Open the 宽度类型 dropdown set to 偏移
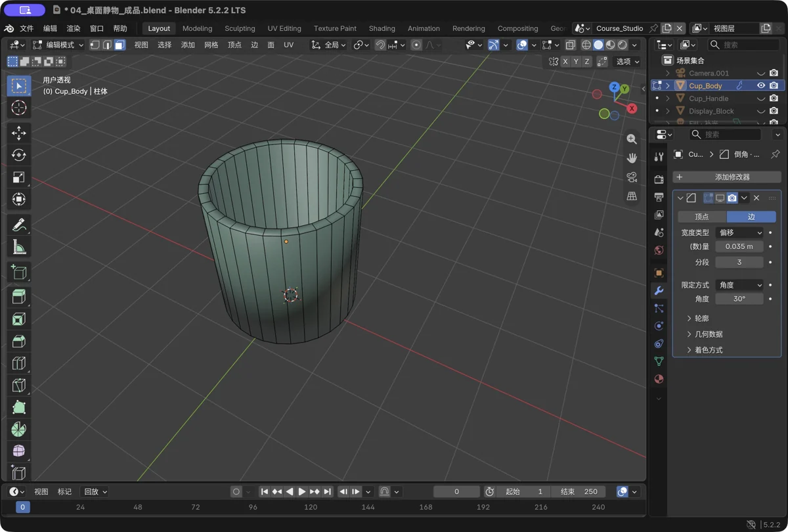This screenshot has width=788, height=532. point(739,233)
